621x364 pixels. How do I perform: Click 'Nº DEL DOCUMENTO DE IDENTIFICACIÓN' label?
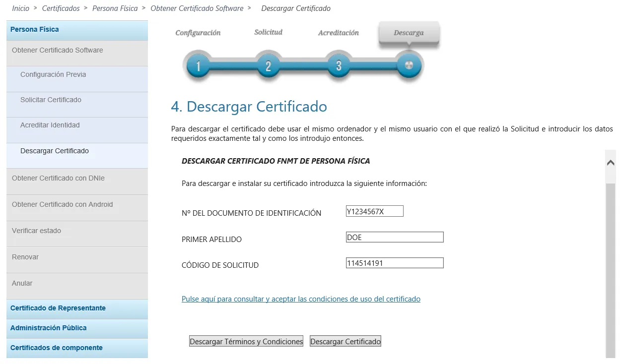252,213
